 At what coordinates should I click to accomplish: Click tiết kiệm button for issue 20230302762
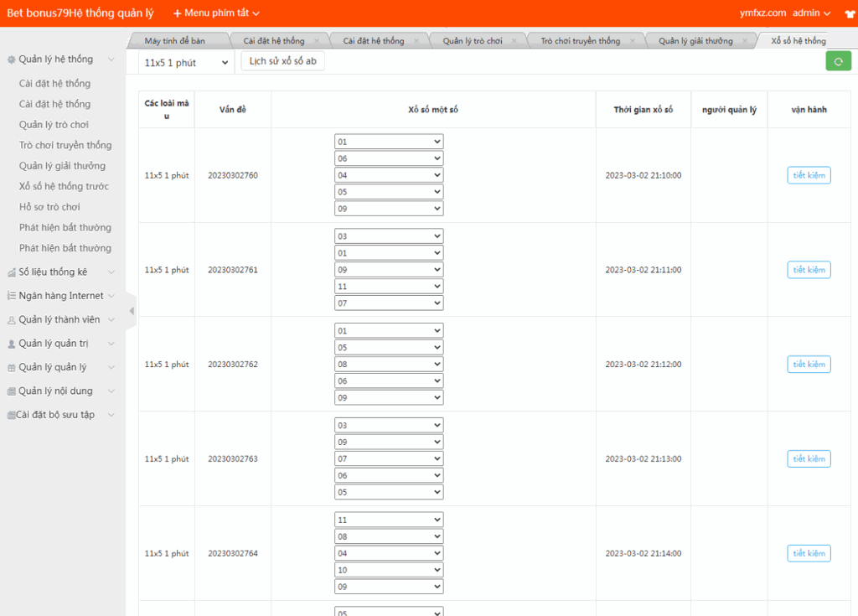click(x=809, y=365)
